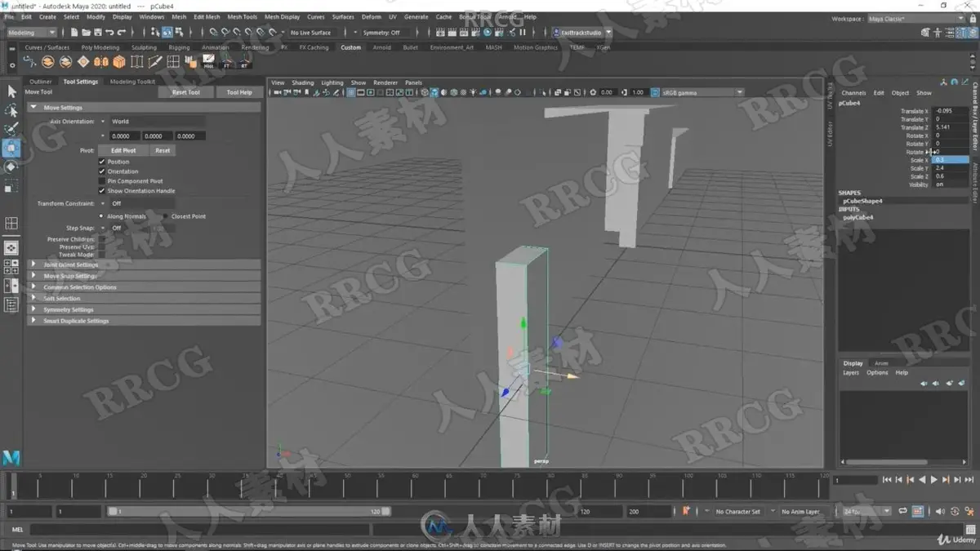Image resolution: width=980 pixels, height=551 pixels.
Task: Open the Modeling menu set dropdown
Action: point(33,33)
